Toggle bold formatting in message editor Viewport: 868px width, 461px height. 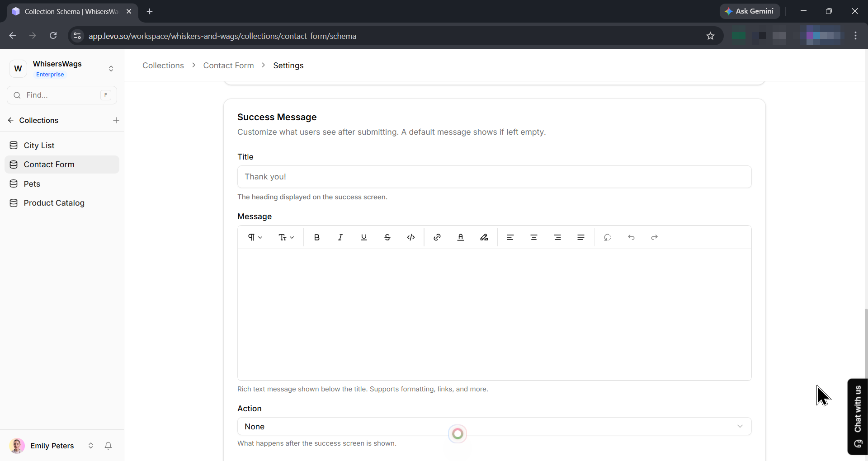coord(316,237)
